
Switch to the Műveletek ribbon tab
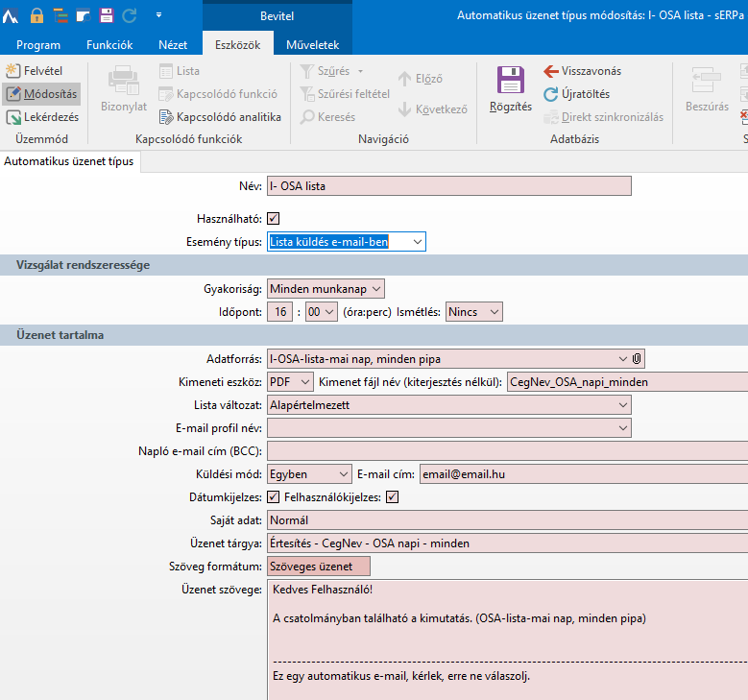pyautogui.click(x=311, y=45)
